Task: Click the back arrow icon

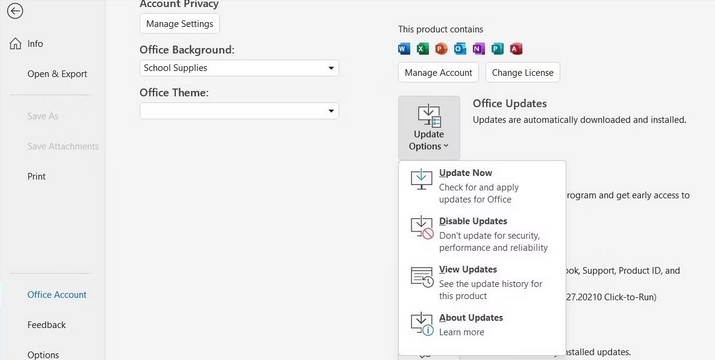Action: pyautogui.click(x=15, y=11)
